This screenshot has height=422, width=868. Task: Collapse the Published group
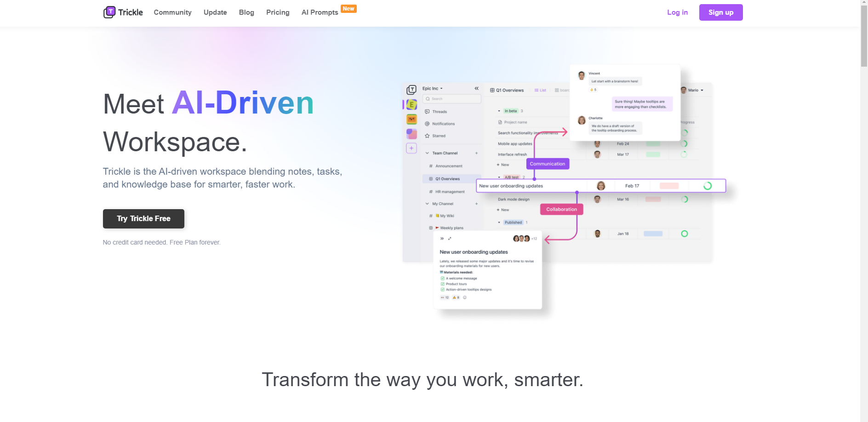499,222
